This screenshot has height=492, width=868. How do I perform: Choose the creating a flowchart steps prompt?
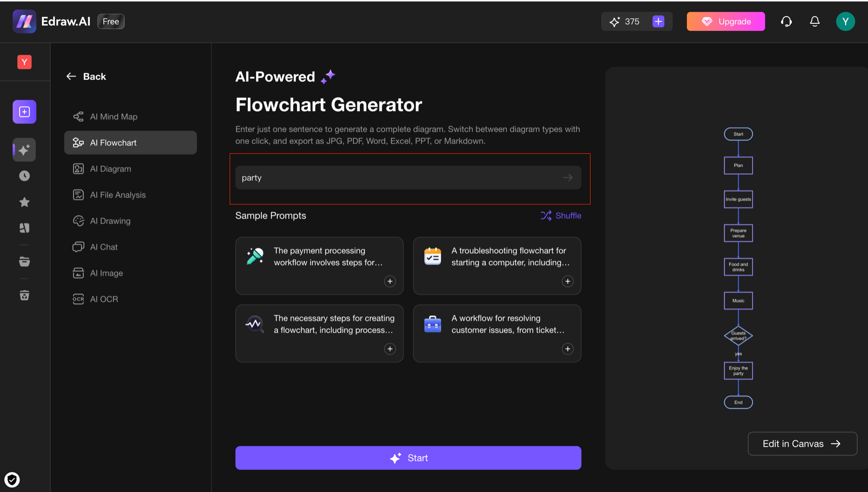pos(319,333)
